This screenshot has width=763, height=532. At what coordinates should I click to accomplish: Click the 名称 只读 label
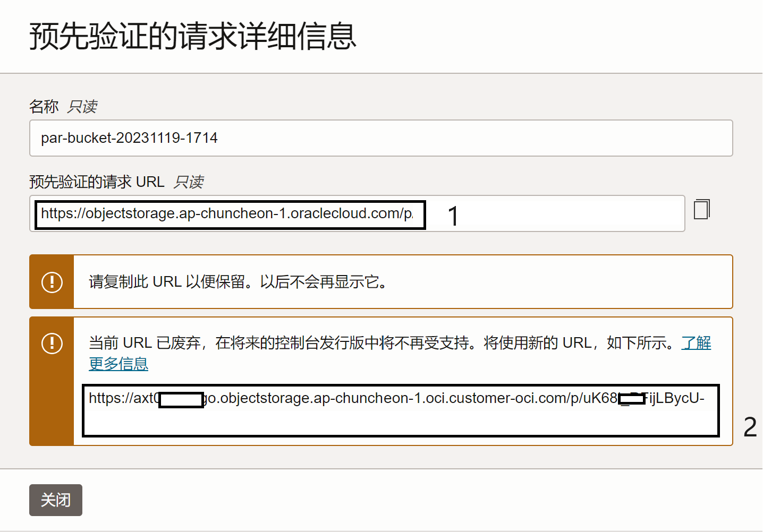click(63, 106)
